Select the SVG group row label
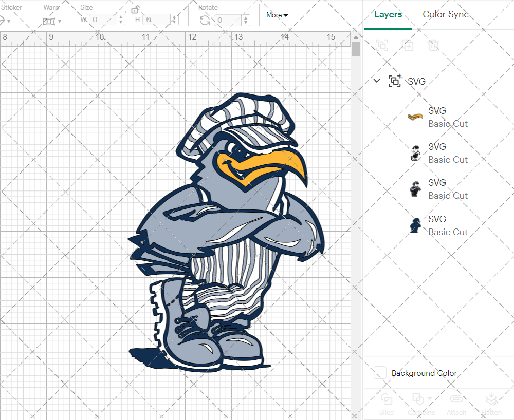 (417, 81)
